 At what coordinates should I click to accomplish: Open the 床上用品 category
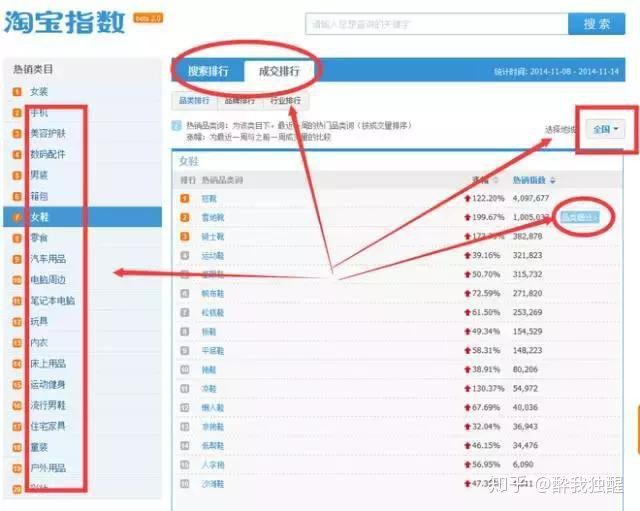click(48, 363)
